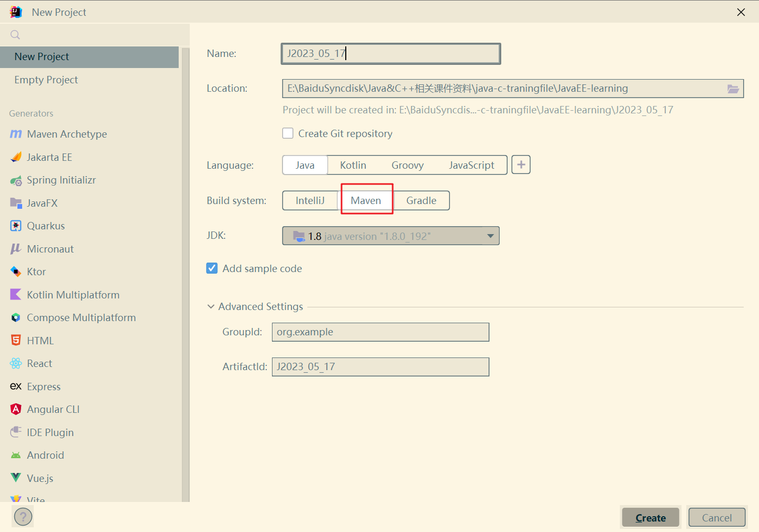The image size is (759, 532).
Task: Click the Micronaut mu icon
Action: [16, 249]
